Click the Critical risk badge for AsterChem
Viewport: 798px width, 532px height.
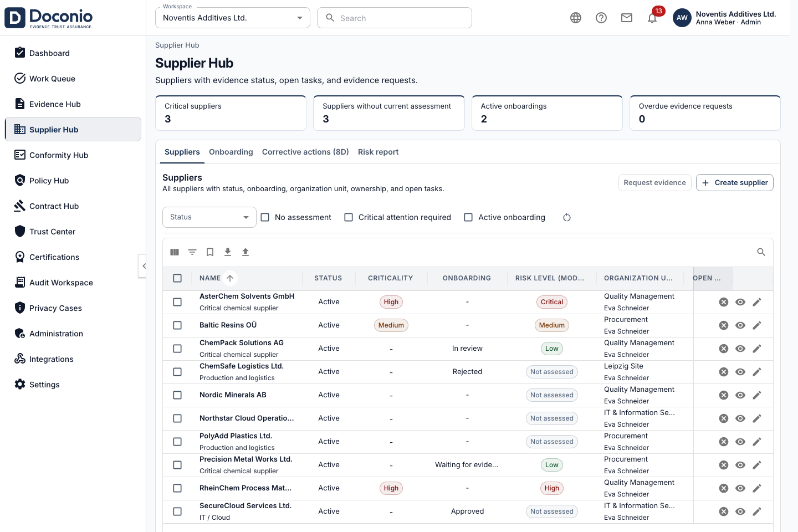click(552, 302)
